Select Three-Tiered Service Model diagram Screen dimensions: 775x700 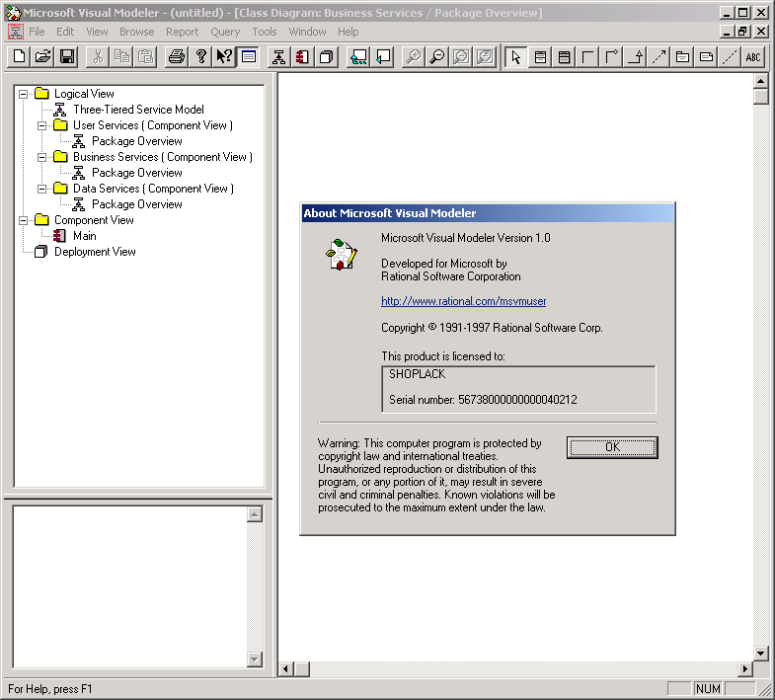coord(138,110)
